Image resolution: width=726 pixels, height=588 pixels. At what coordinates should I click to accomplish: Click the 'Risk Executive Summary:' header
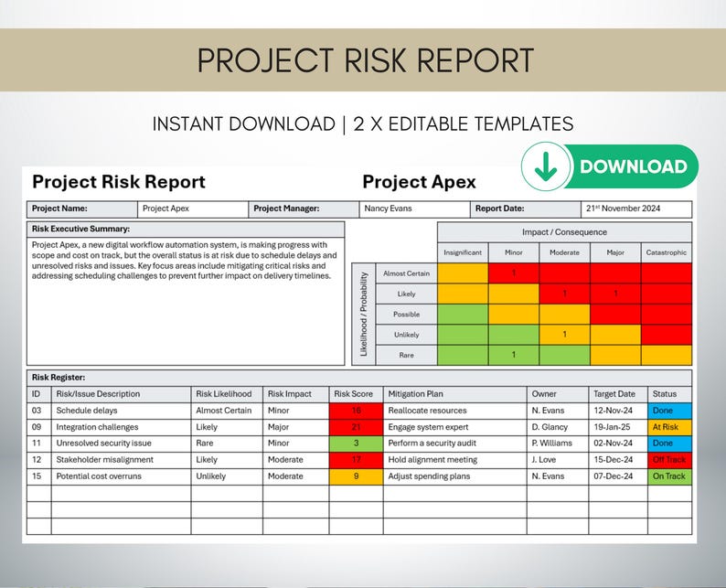186,229
